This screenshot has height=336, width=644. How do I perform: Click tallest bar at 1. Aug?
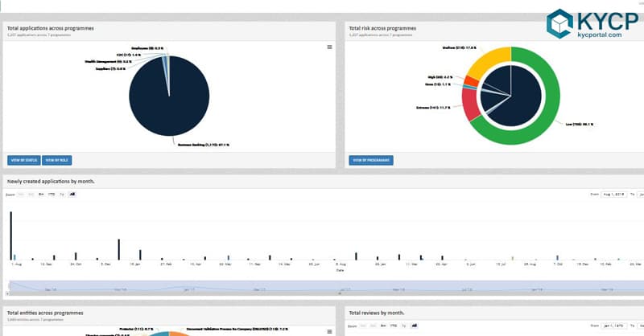(x=11, y=236)
